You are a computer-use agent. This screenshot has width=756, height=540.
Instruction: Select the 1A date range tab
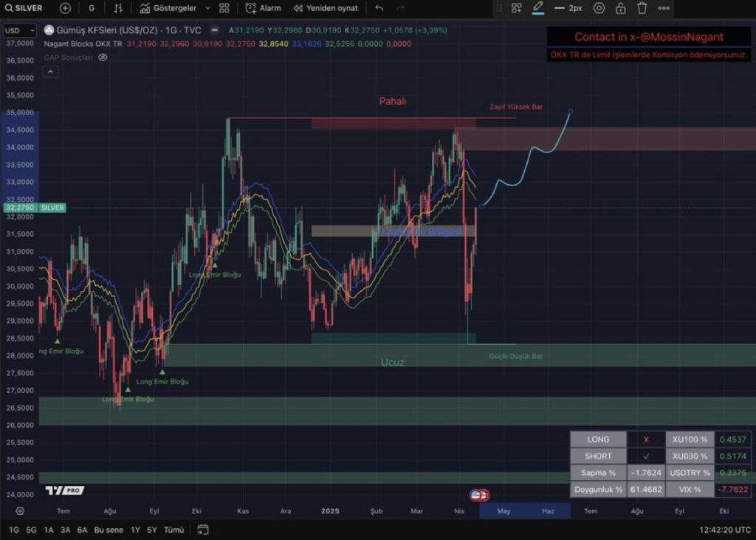click(49, 530)
